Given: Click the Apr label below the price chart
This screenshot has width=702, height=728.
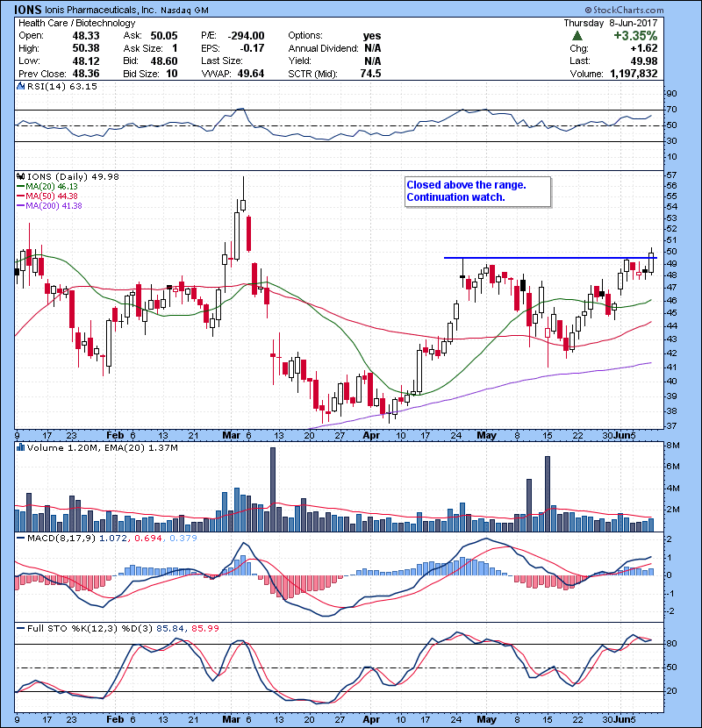Looking at the screenshot, I should [x=371, y=436].
